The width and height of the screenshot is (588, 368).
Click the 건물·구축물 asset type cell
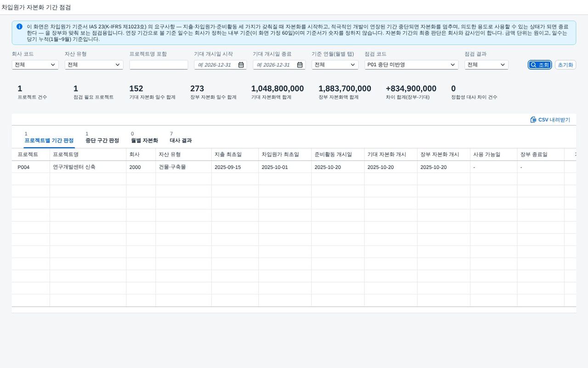coord(183,167)
